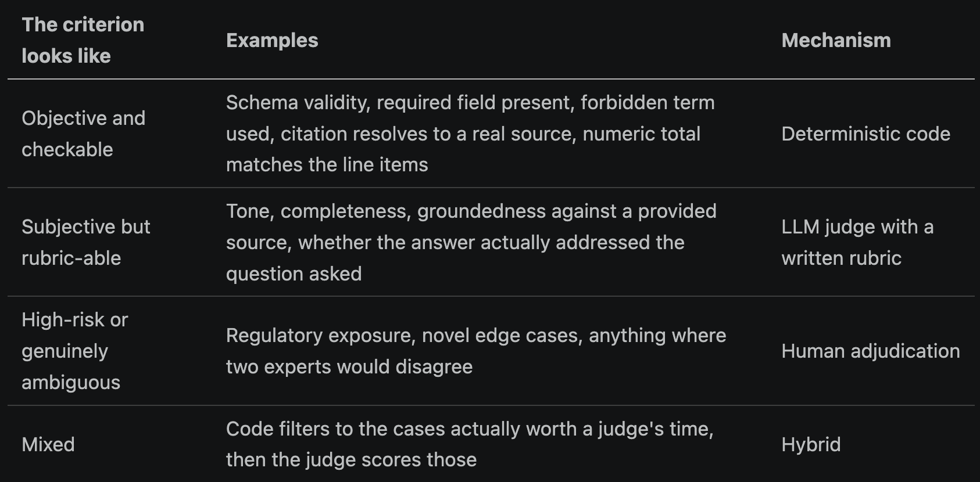Select the 'Human adjudication' mechanism cell
Screen dimensions: 980x482
[870, 351]
